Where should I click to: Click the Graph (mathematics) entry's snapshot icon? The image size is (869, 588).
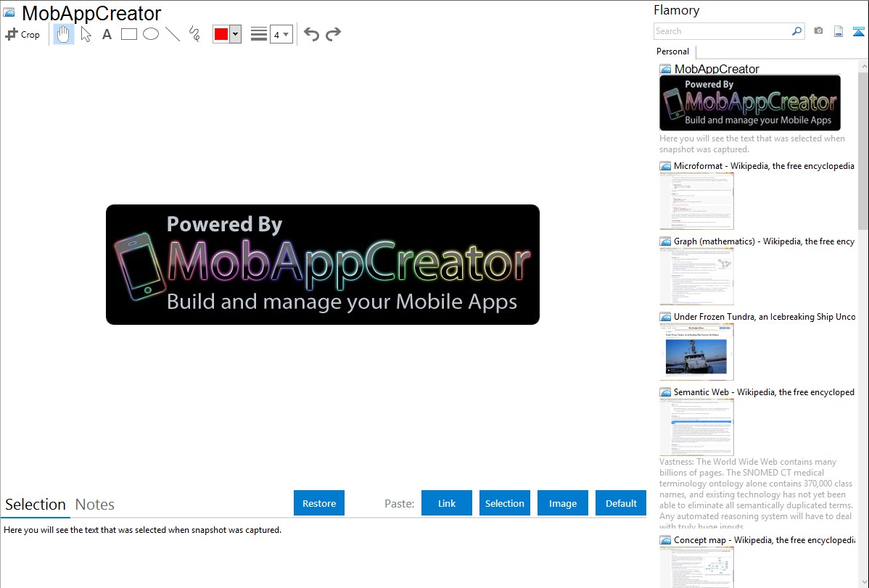click(x=665, y=241)
